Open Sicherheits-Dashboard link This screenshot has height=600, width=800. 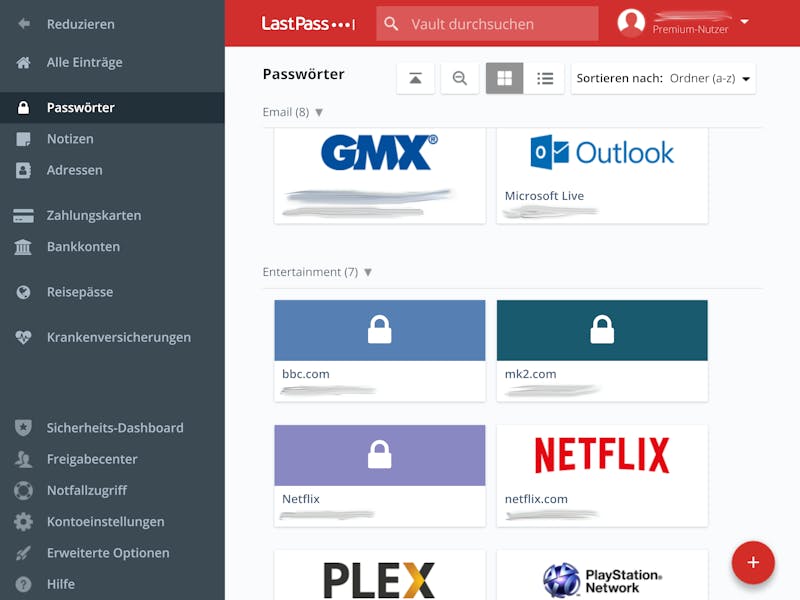tap(115, 428)
